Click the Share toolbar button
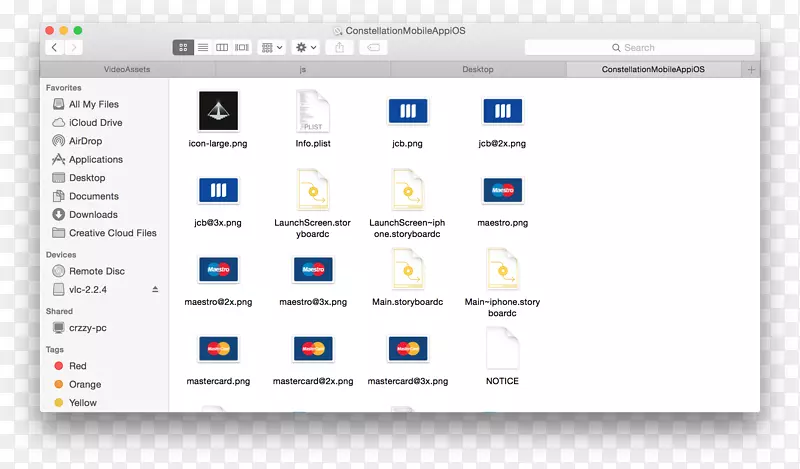Viewport: 800px width, 469px height. coord(340,47)
